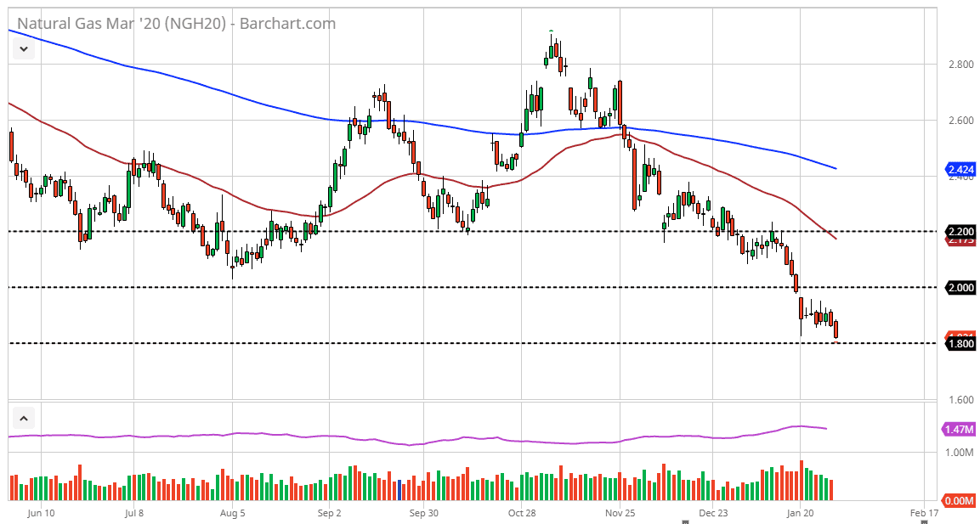This screenshot has height=524, width=980.
Task: Click left range handle on time axis
Action: pyautogui.click(x=685, y=521)
